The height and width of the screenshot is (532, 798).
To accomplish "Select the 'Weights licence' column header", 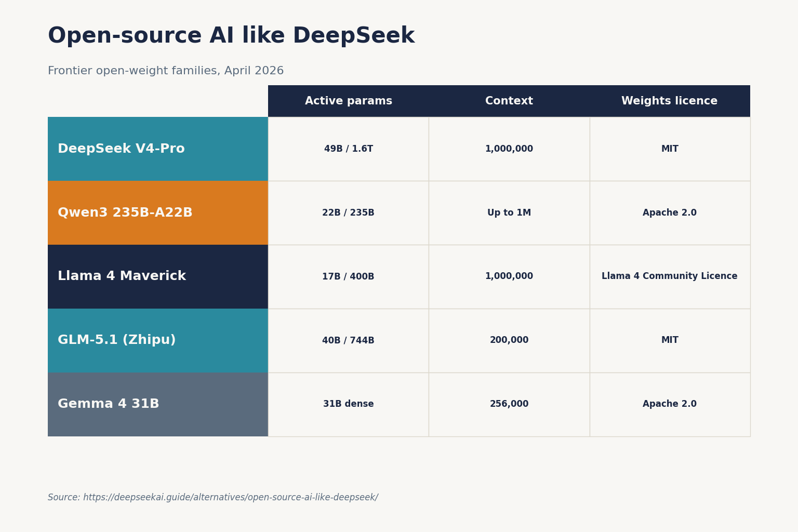I will (670, 101).
